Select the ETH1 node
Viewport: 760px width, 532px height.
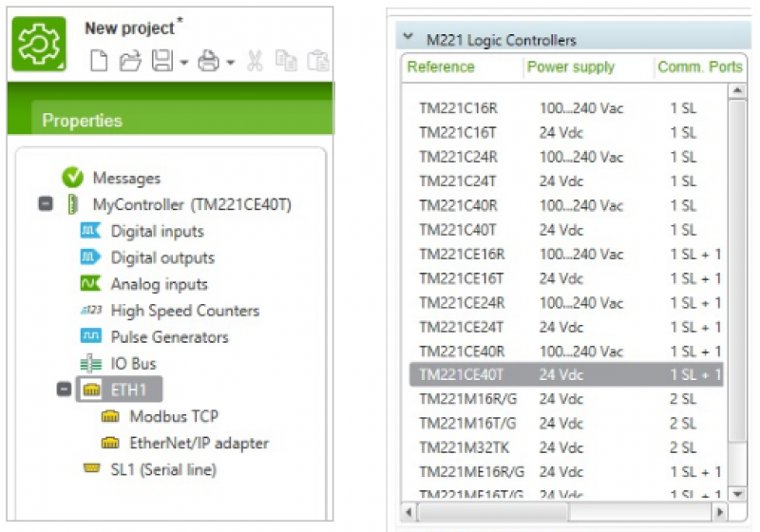point(128,389)
